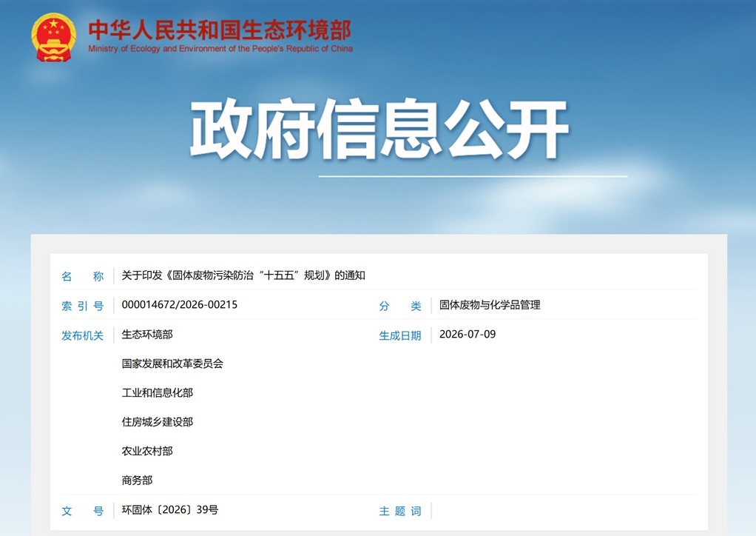The width and height of the screenshot is (756, 536).
Task: Click the date value 2026-07-09
Action: 468,335
